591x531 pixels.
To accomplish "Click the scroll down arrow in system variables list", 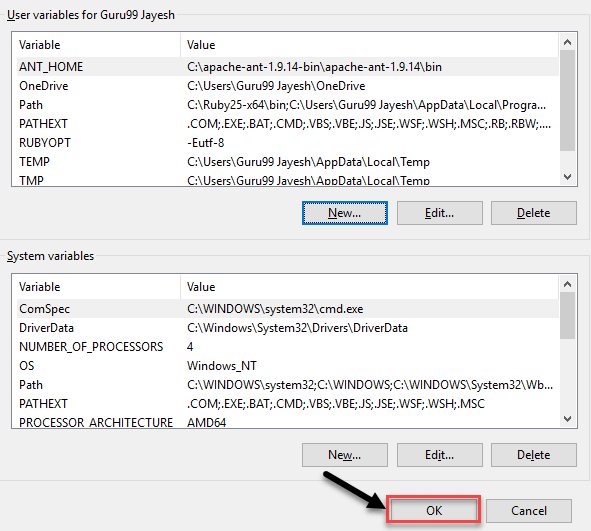I will tap(567, 418).
